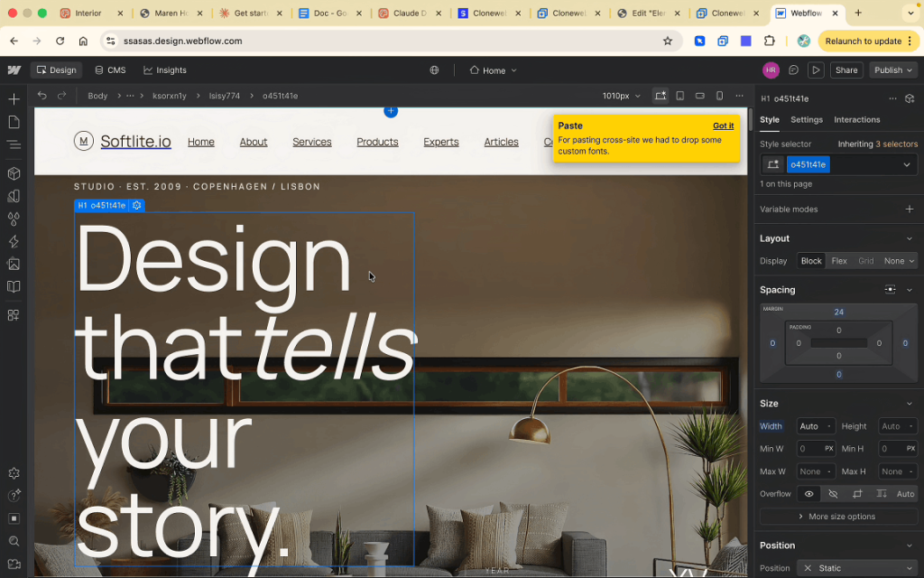Viewport: 924px width, 578px height.
Task: Click Relaunch to update in Chrome
Action: coord(869,42)
